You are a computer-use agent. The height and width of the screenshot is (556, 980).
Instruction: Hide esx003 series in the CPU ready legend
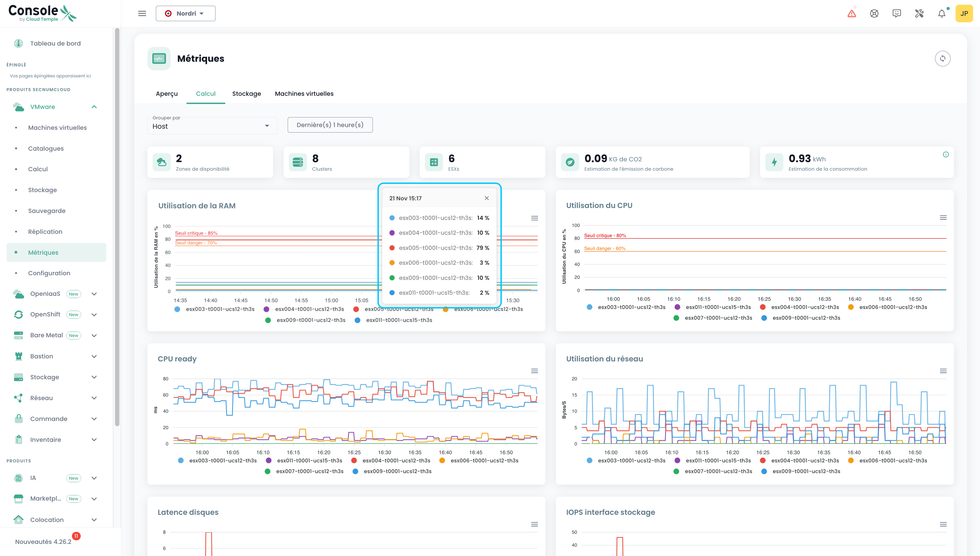pos(223,460)
